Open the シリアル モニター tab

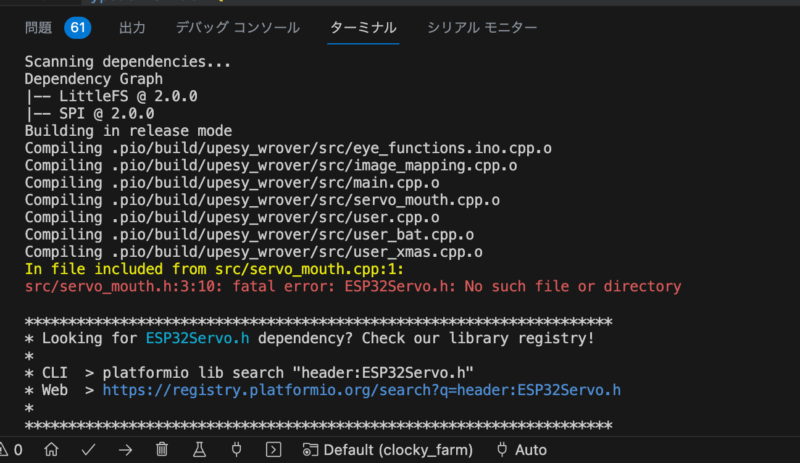[482, 28]
